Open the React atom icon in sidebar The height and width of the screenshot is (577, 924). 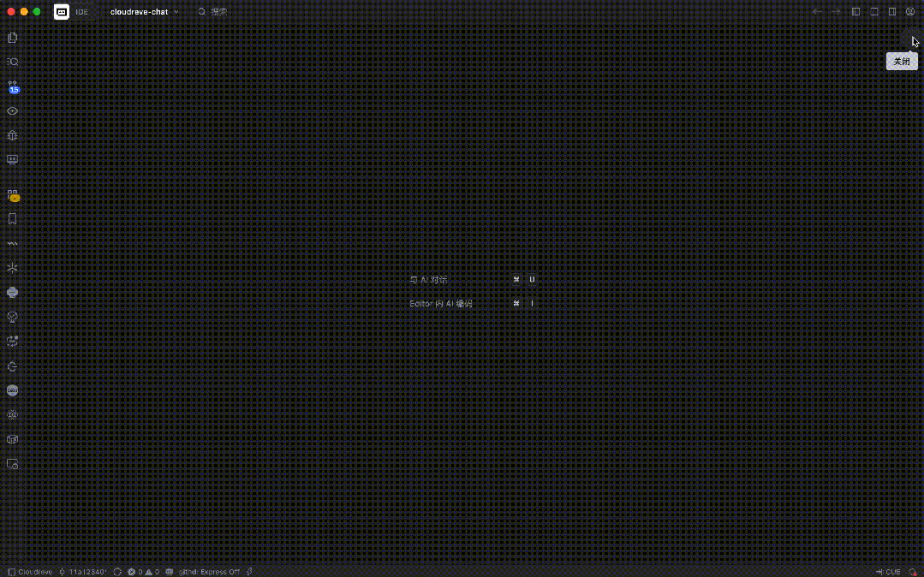click(x=12, y=415)
